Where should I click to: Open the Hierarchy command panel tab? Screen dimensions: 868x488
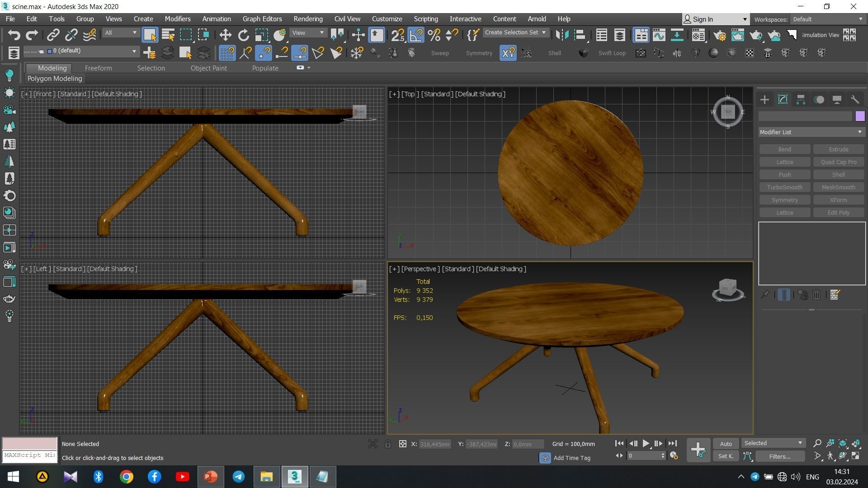pyautogui.click(x=801, y=100)
